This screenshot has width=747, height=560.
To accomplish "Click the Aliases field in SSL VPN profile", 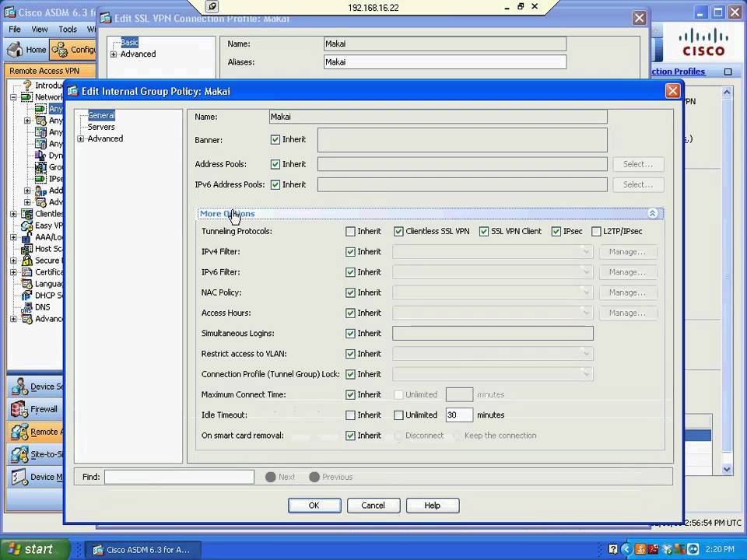I will [x=445, y=62].
